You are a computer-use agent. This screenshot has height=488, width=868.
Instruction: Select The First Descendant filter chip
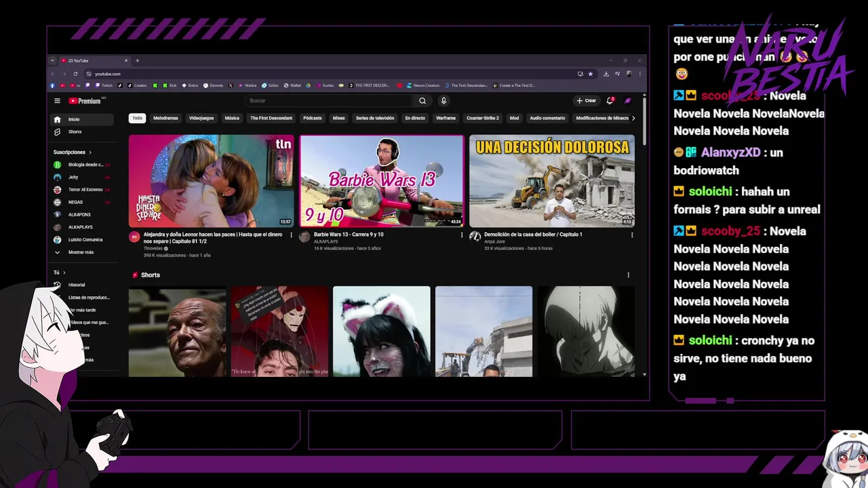271,118
